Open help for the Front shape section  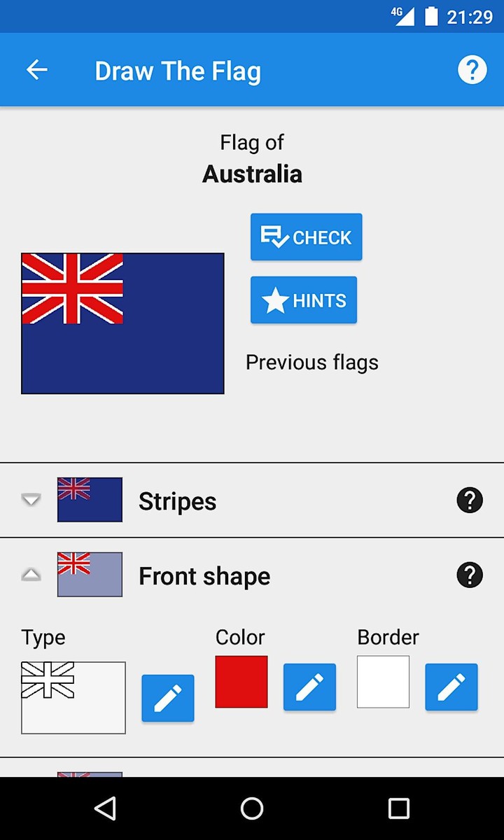(x=470, y=575)
